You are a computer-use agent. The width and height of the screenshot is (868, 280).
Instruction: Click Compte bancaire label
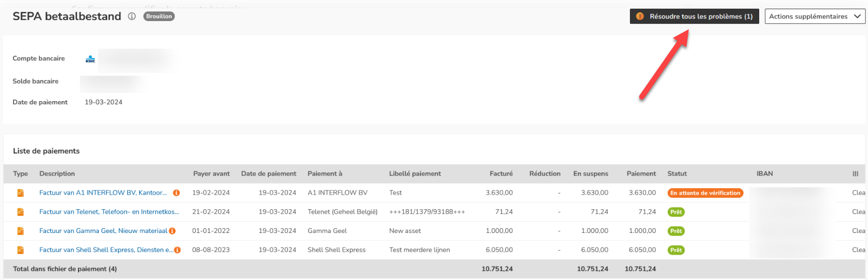pos(38,58)
